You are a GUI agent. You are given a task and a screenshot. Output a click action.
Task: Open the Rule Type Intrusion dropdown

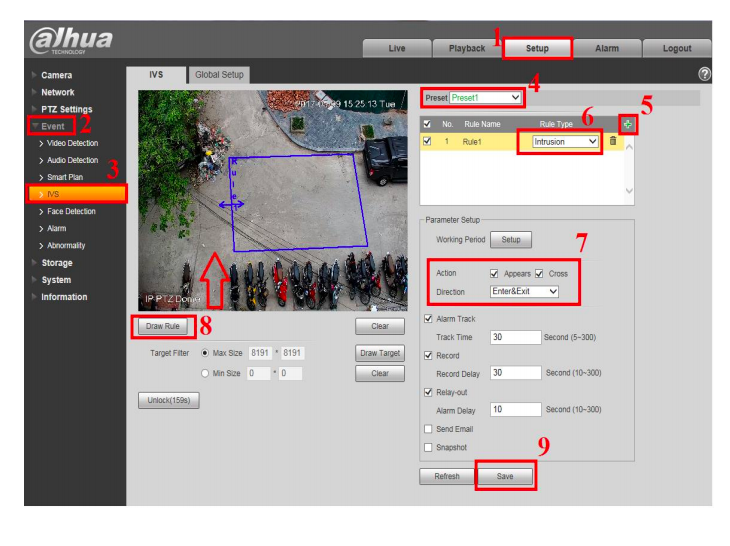pos(565,142)
